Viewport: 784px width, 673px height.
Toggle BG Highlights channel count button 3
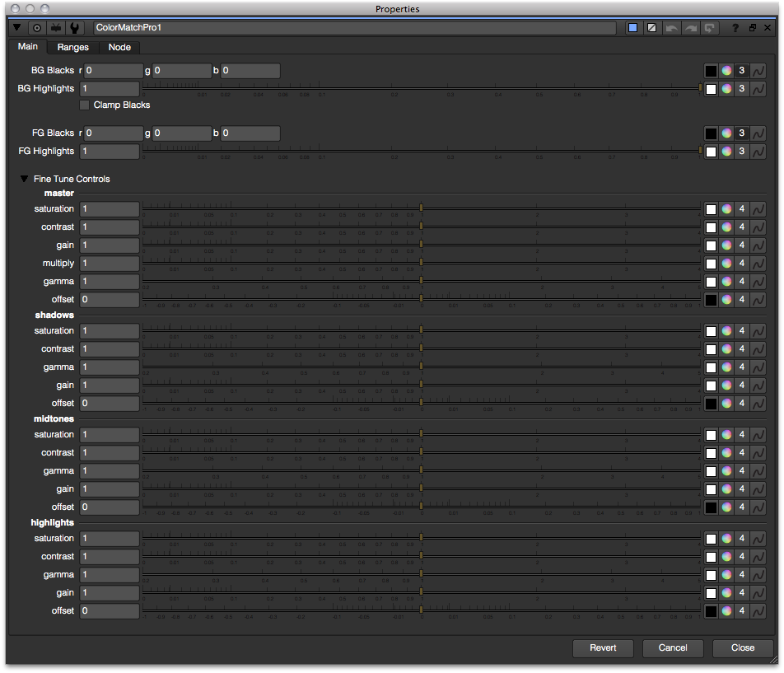pos(742,88)
